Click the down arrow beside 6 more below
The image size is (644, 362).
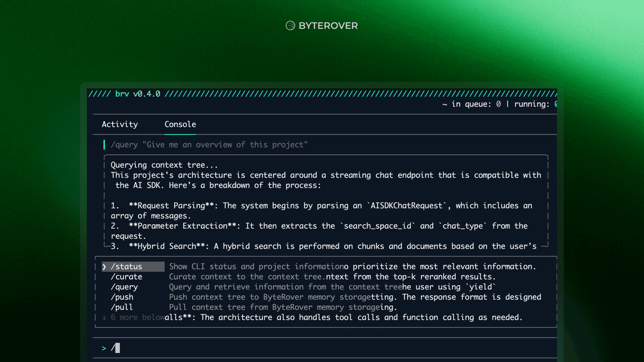coord(104,318)
